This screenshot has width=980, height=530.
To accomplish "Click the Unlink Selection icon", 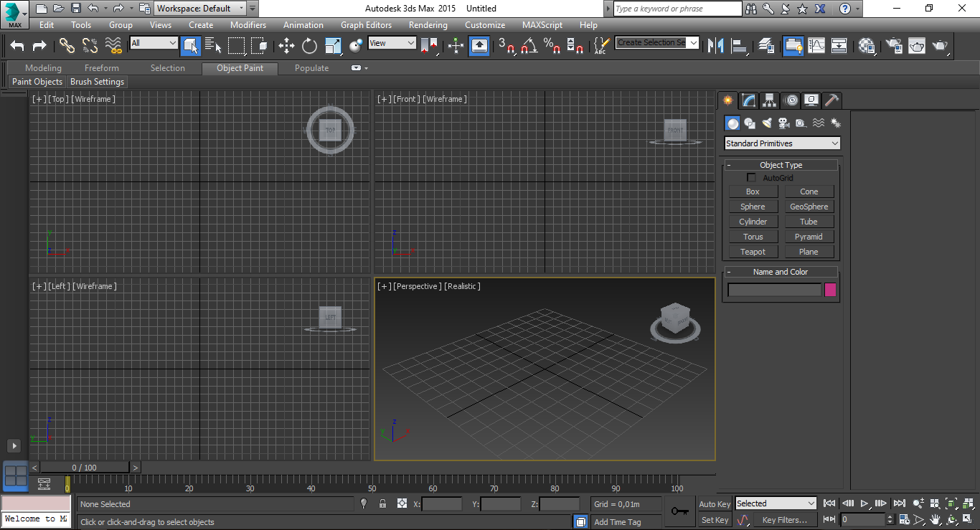I will pyautogui.click(x=90, y=46).
